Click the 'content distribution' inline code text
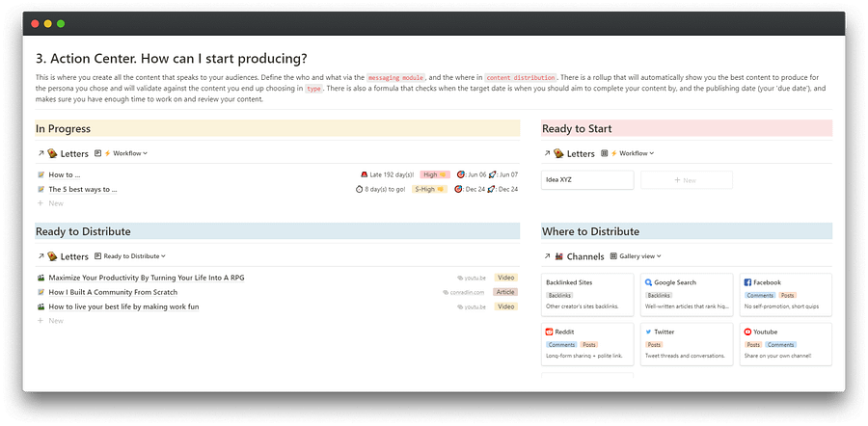The image size is (868, 426). pos(521,78)
